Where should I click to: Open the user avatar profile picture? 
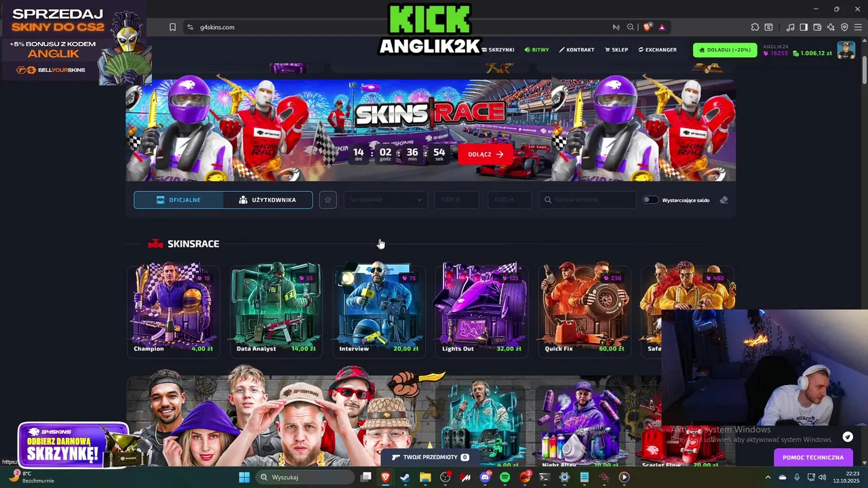pyautogui.click(x=846, y=50)
